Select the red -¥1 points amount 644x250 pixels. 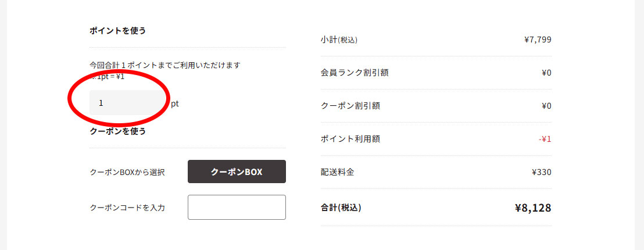tap(545, 139)
